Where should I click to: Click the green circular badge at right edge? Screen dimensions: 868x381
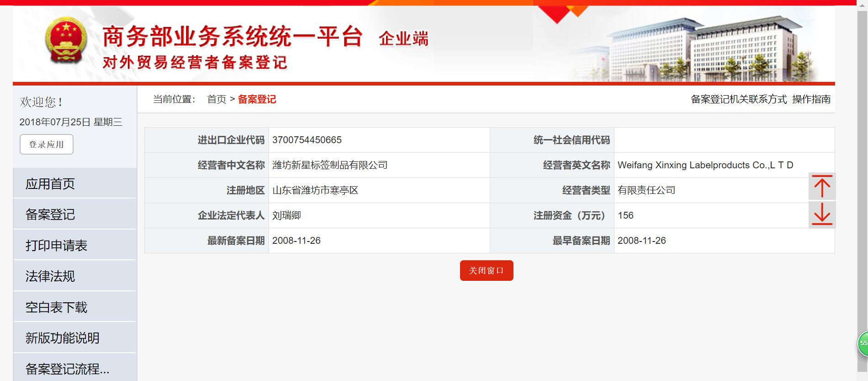[863, 343]
